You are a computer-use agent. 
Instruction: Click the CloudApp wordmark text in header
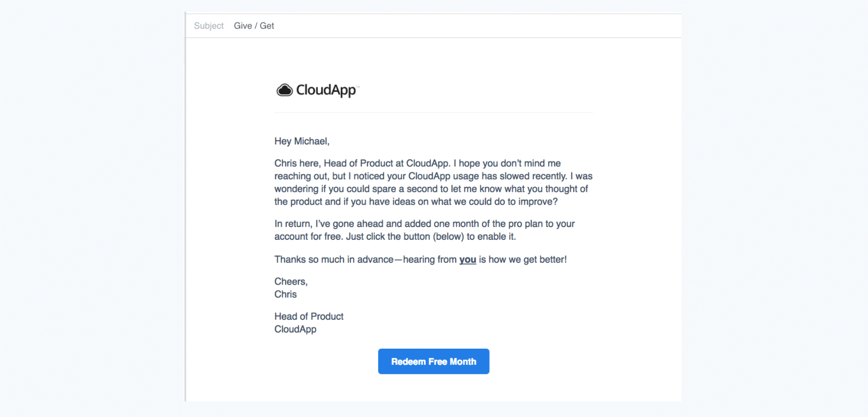pos(326,90)
